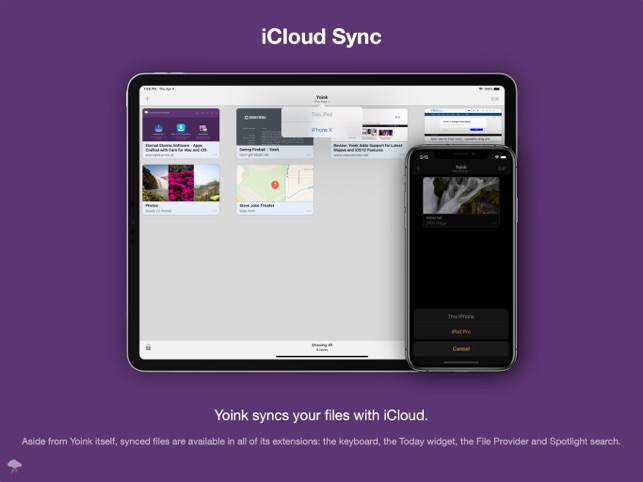Open Steve Jobs Theater map thumbnail
This screenshot has height=482, width=643.
[x=275, y=183]
